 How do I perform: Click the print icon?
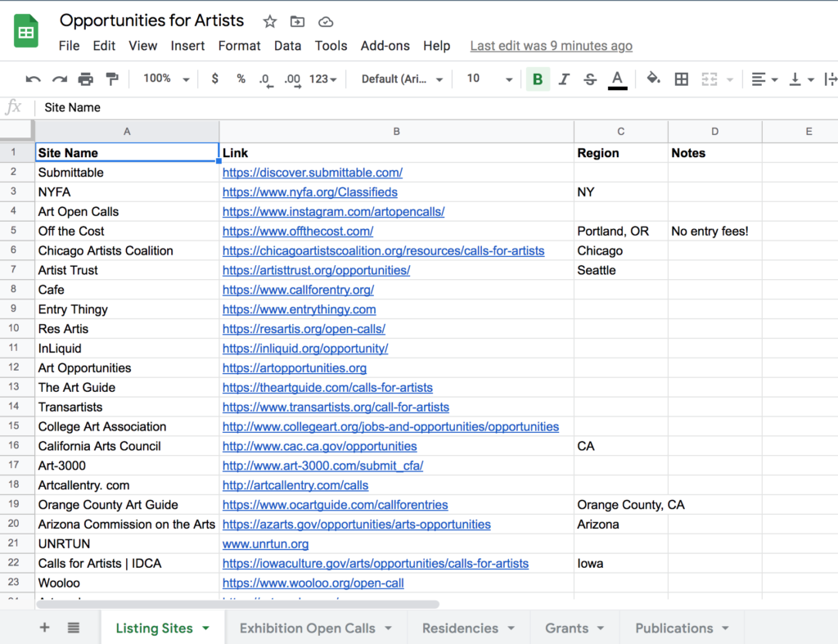[x=85, y=79]
